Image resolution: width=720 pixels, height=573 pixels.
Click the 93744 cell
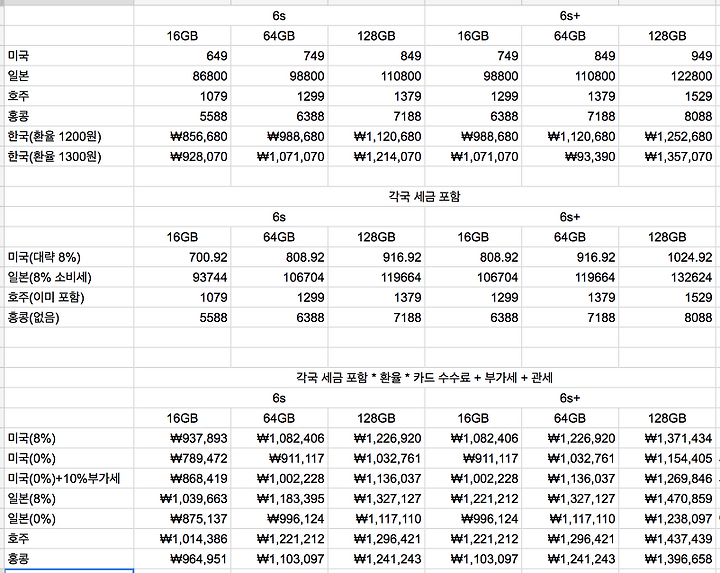tap(182, 277)
